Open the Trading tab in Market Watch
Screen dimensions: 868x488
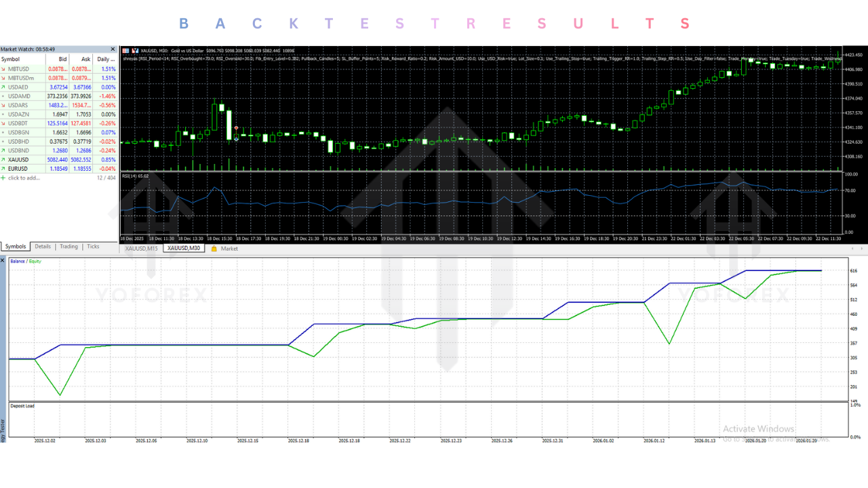[68, 247]
